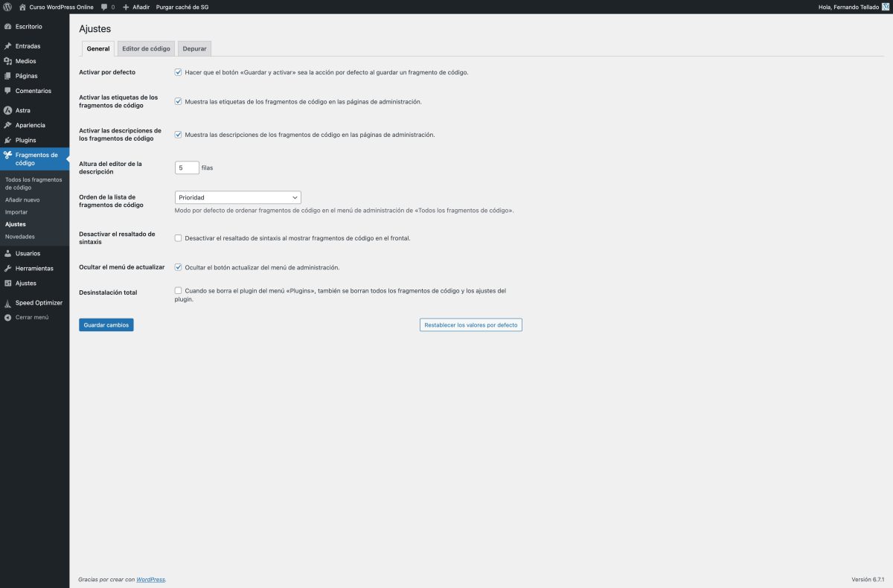This screenshot has height=588, width=893.
Task: Check the Desinstalación total option
Action: (x=178, y=290)
